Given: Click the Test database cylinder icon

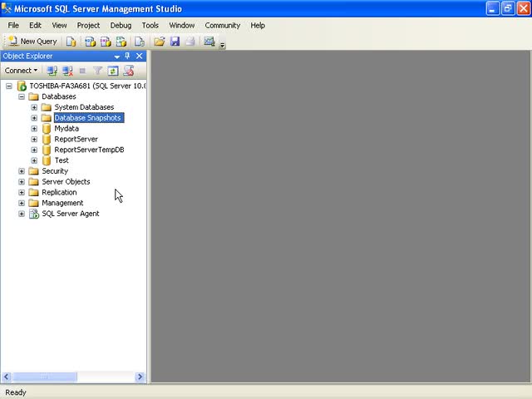Looking at the screenshot, I should [x=47, y=160].
